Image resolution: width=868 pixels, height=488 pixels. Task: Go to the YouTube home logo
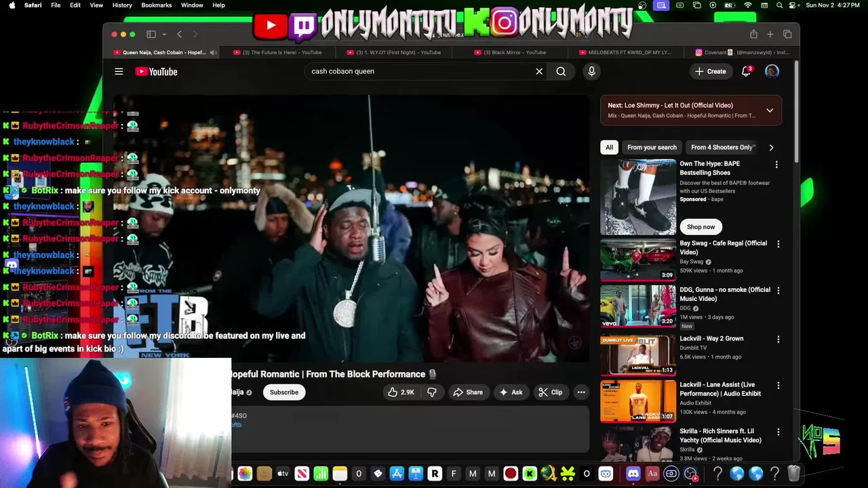pyautogui.click(x=156, y=71)
